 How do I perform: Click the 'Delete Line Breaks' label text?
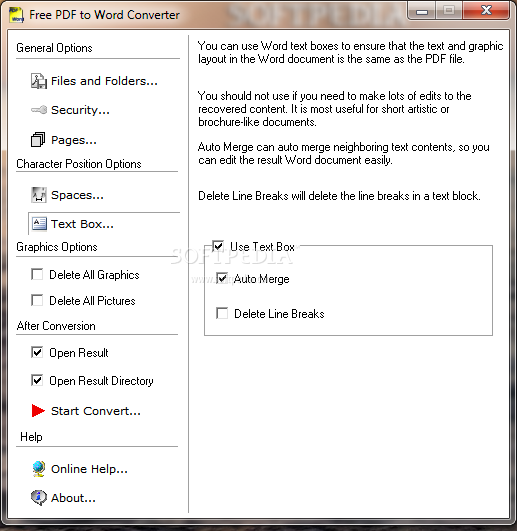[279, 314]
